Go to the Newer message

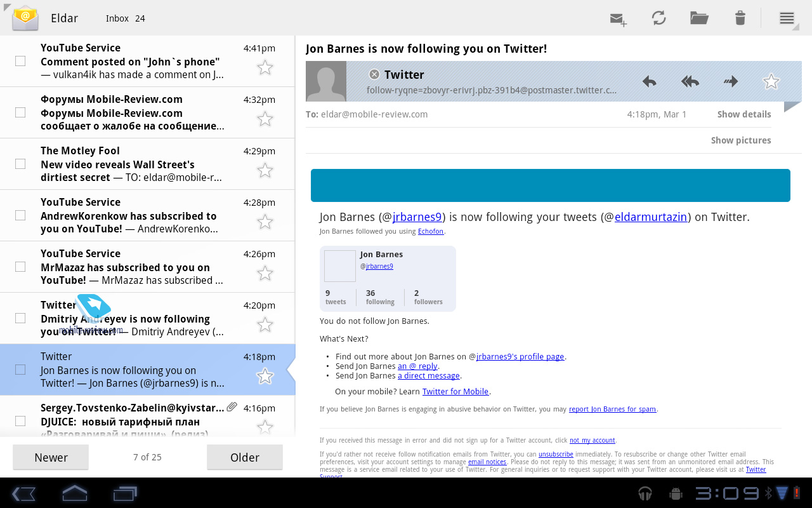(x=51, y=457)
